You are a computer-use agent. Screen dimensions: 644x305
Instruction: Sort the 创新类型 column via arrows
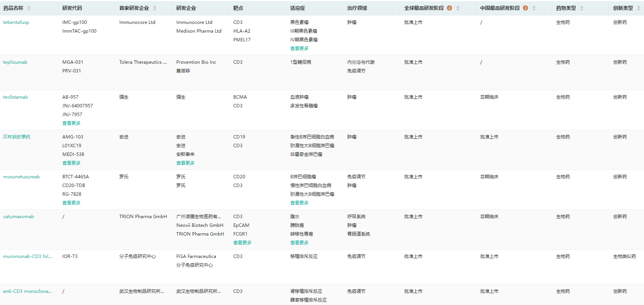point(639,8)
